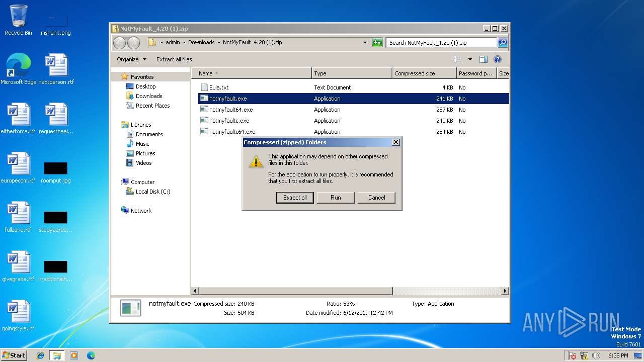Screen dimensions: 644x362
Task: Click the Search NotMyFault zip field
Action: point(442,43)
